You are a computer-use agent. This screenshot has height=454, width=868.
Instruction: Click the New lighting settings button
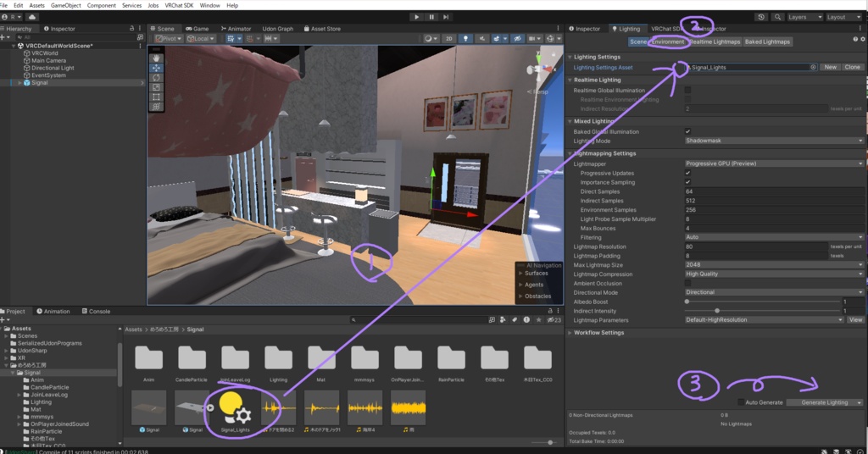click(x=831, y=67)
